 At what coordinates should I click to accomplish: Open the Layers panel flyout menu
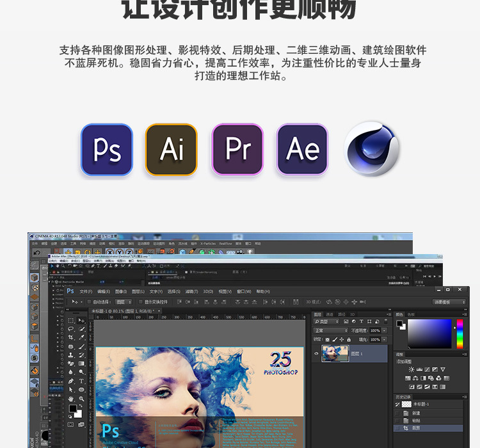[x=388, y=314]
